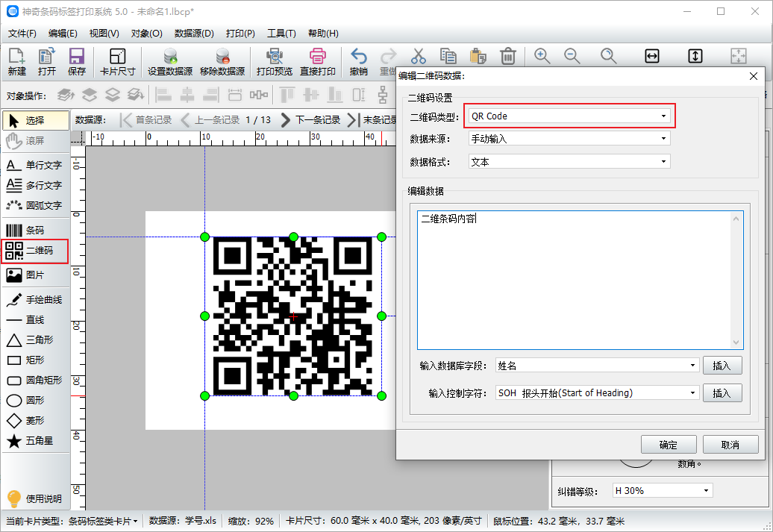Viewport: 773px width, 532px height.
Task: Open the 输入控制字符 SOH dropdown
Action: [597, 393]
